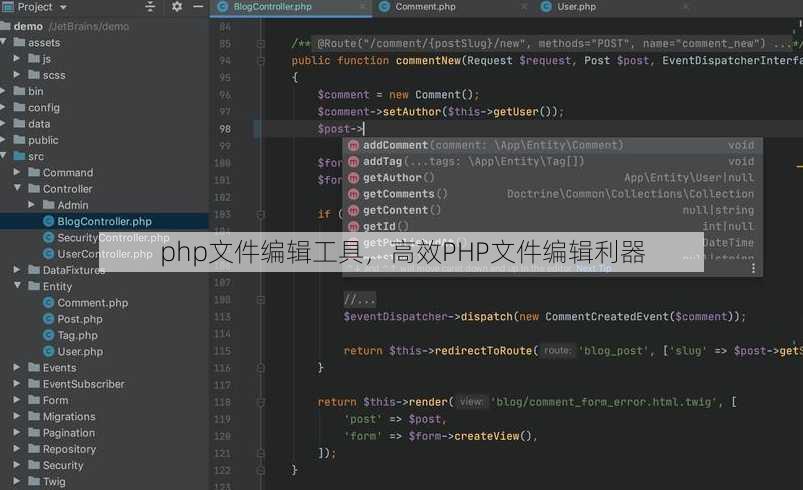Screen dimensions: 803x490
Task: Click the commentNew function name
Action: point(428,60)
